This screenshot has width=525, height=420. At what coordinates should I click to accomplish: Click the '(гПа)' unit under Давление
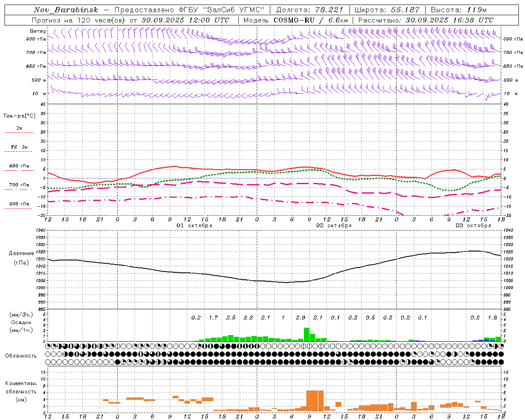(21, 262)
